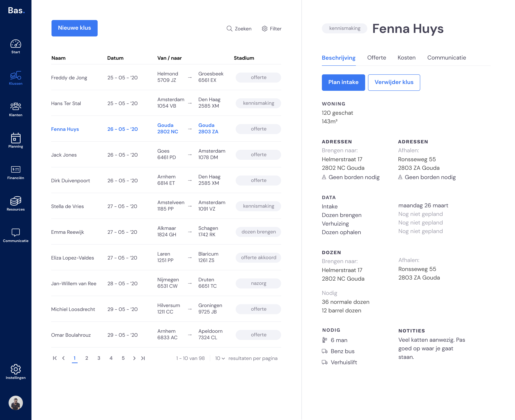Open user profile avatar photo
This screenshot has width=515, height=420.
tap(16, 403)
